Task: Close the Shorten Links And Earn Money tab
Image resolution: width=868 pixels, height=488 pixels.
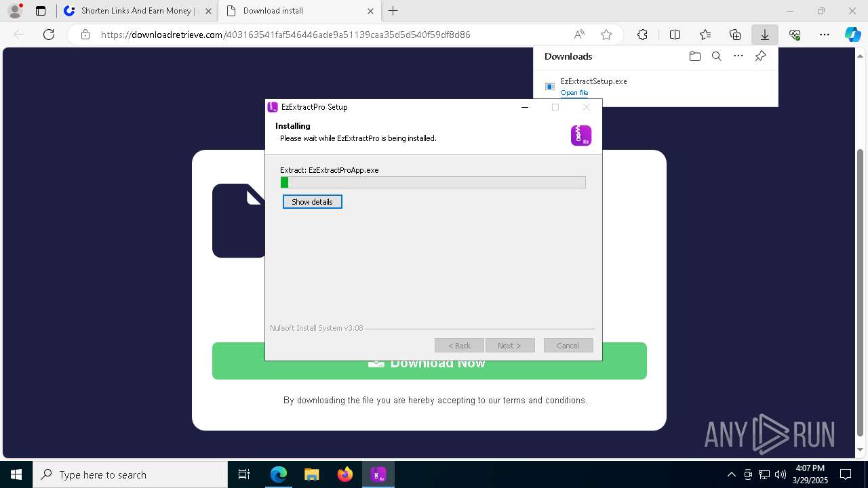Action: point(208,11)
